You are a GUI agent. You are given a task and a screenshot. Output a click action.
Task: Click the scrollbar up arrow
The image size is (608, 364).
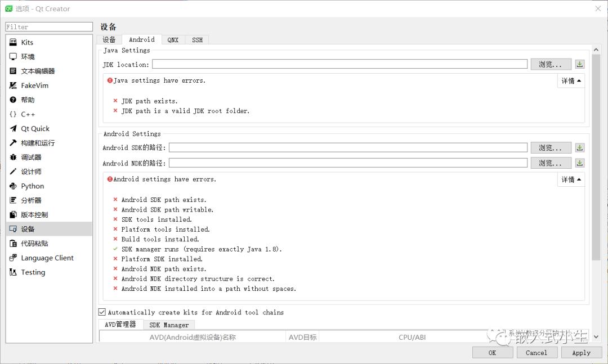point(596,50)
